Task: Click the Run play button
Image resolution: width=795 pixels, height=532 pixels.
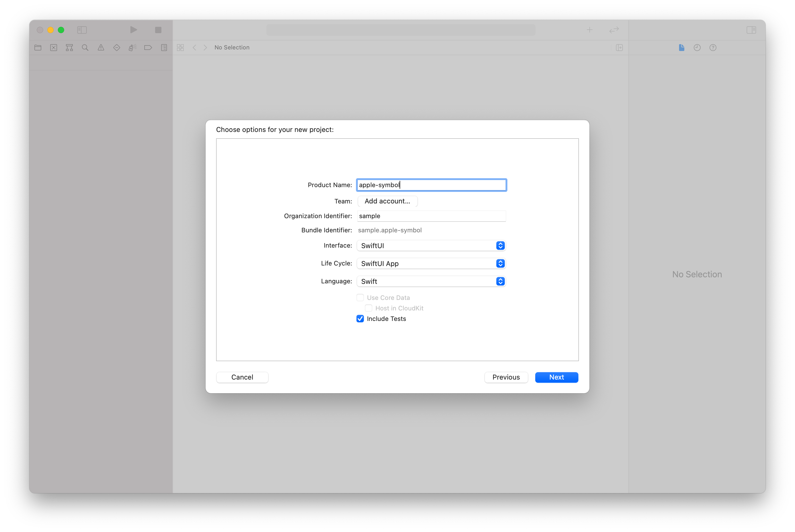Action: pos(134,30)
